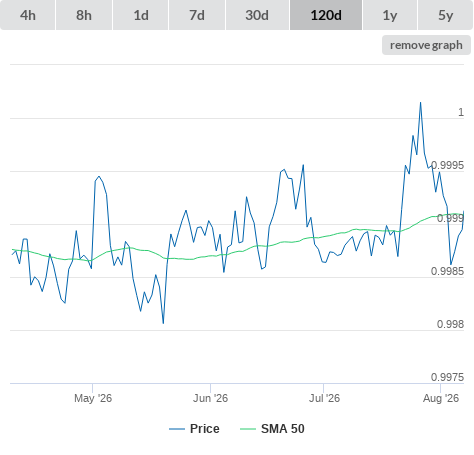Select the 4h time range tab
This screenshot has height=455, width=474.
(28, 15)
